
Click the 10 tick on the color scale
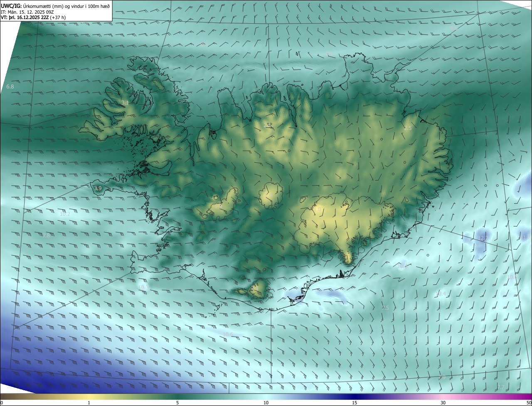(266, 403)
